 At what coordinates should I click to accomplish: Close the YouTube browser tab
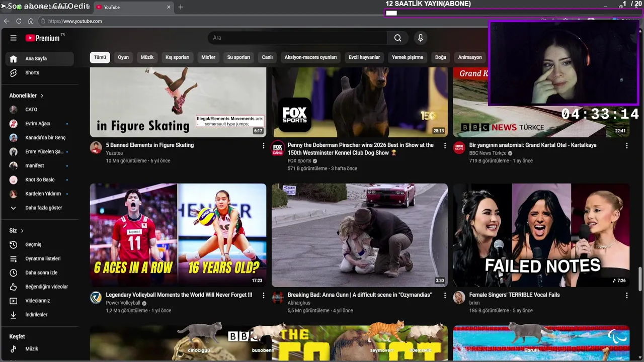[x=169, y=7]
